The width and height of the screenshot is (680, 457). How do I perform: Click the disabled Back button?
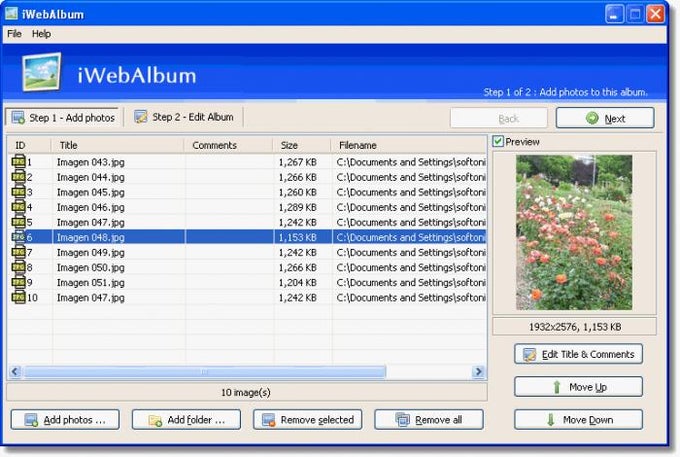499,118
